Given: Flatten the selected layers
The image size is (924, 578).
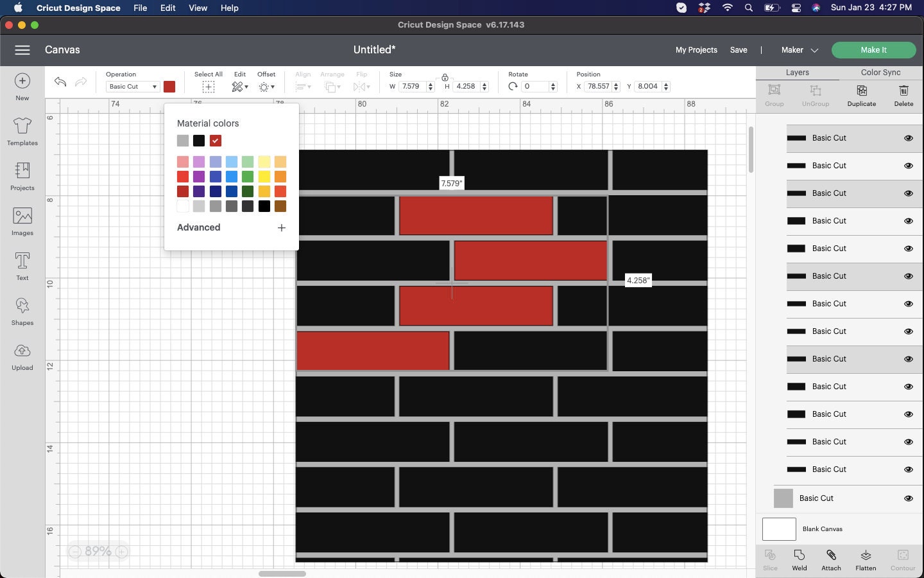Looking at the screenshot, I should (x=865, y=559).
